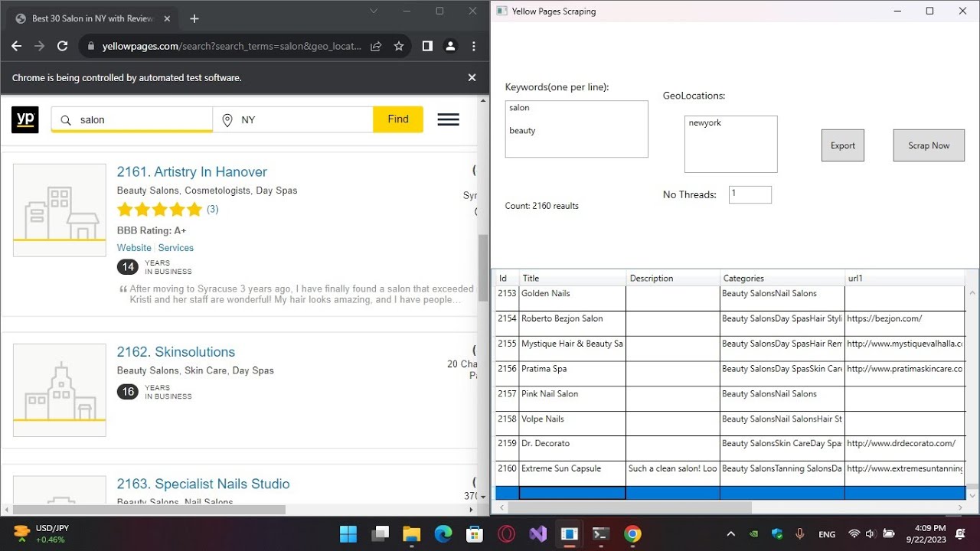Bookmark this page with the star icon
The image size is (980, 551).
click(x=399, y=46)
